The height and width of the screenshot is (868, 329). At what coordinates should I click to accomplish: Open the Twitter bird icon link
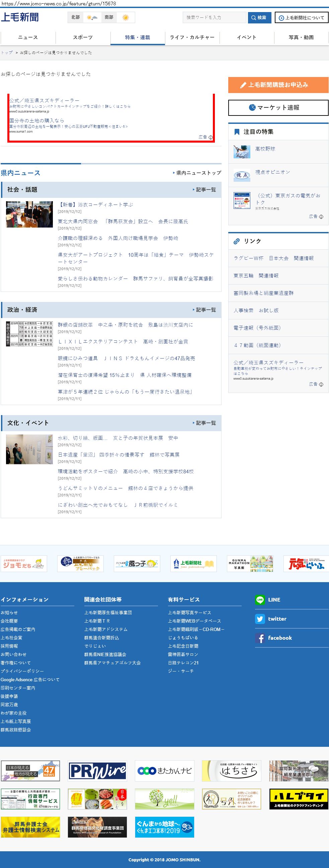click(260, 619)
